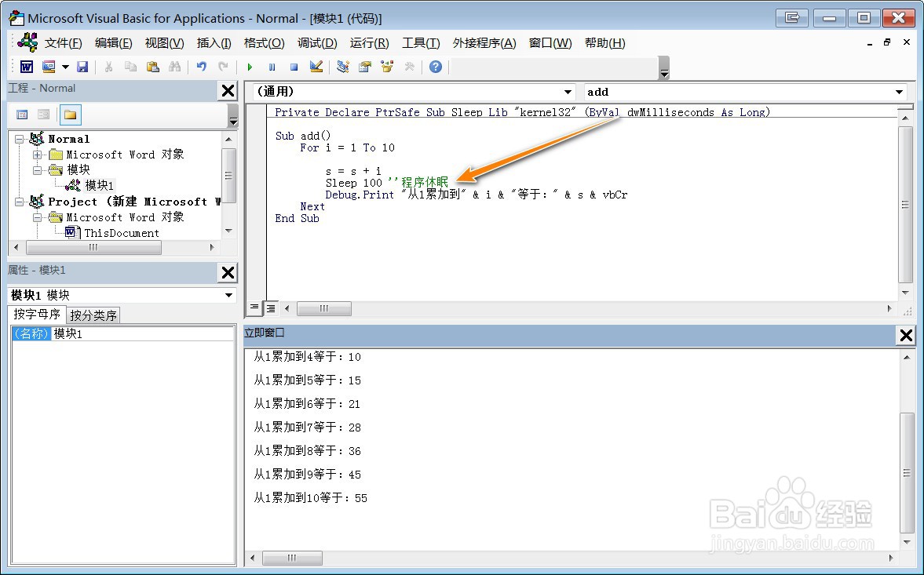Select ThisDocument in the project tree
Image resolution: width=924 pixels, height=575 pixels.
pos(122,233)
